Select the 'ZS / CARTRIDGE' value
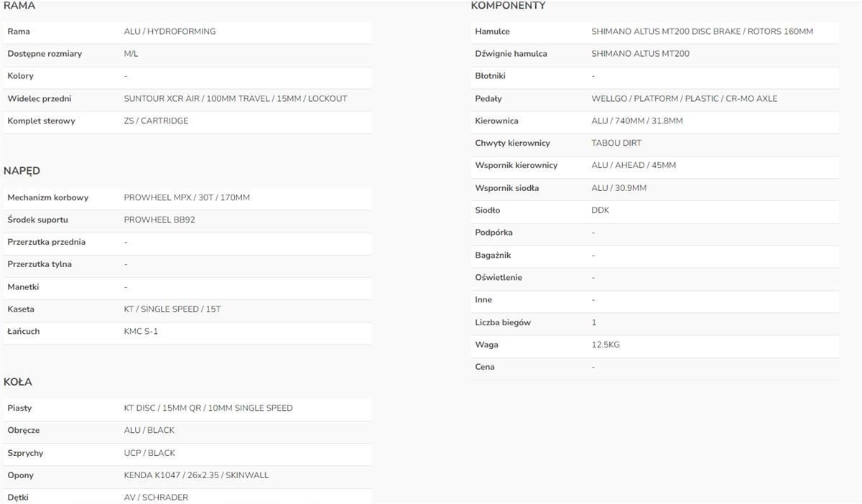Screen dimensions: 862x504 tap(156, 121)
